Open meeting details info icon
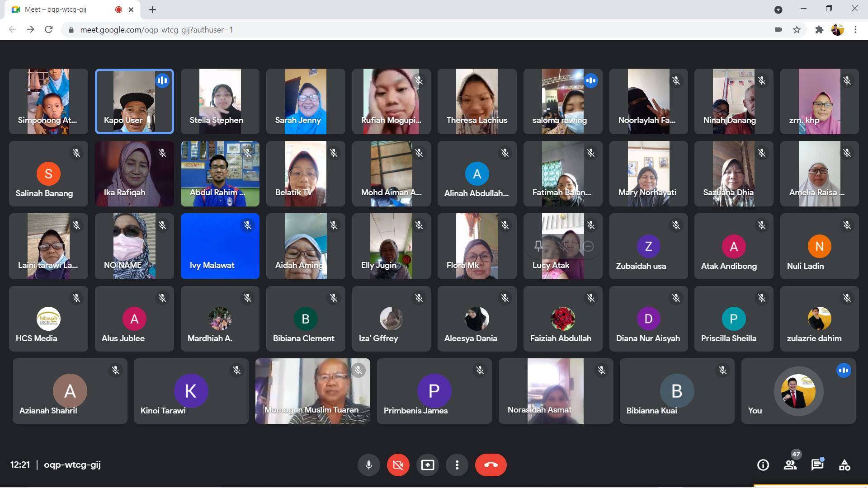This screenshot has width=868, height=488. pos(763,465)
